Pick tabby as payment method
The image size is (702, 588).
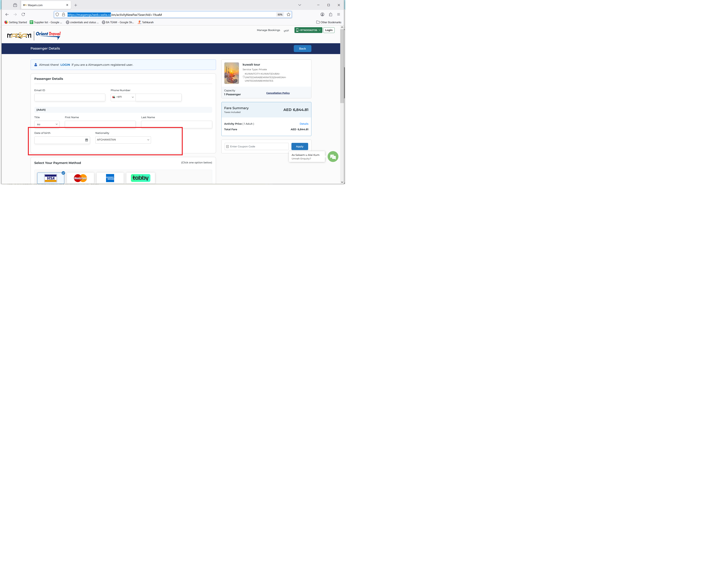[140, 178]
